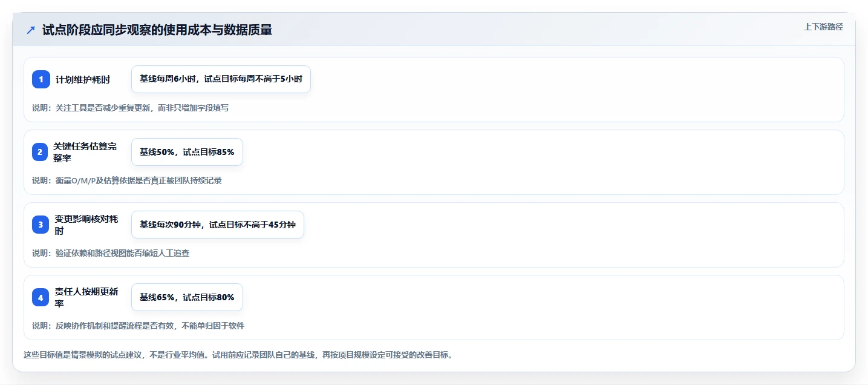Select the 关键任务估算完整率 metric label
Viewport: 868px width, 385px height.
[x=85, y=152]
